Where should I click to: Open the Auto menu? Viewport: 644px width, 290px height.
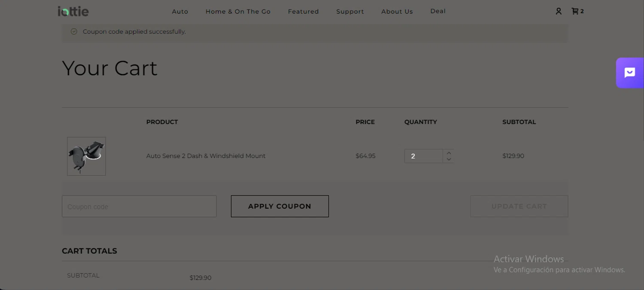click(180, 12)
